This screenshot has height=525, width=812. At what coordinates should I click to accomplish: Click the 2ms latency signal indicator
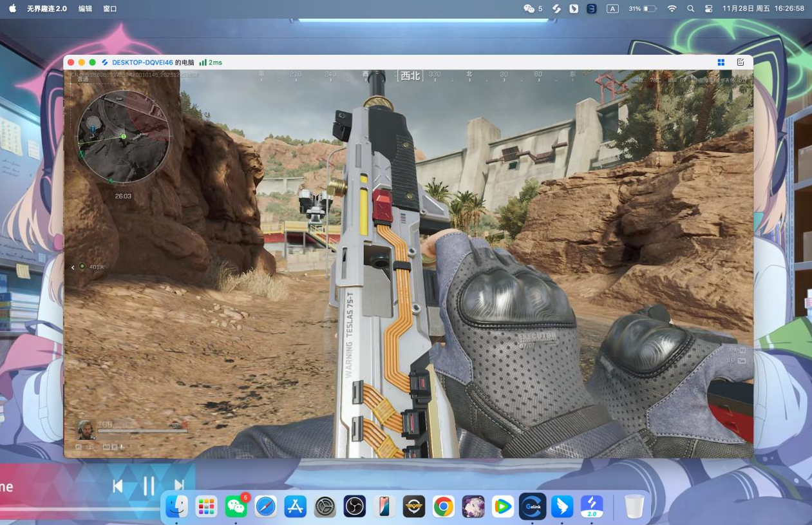[x=211, y=62]
